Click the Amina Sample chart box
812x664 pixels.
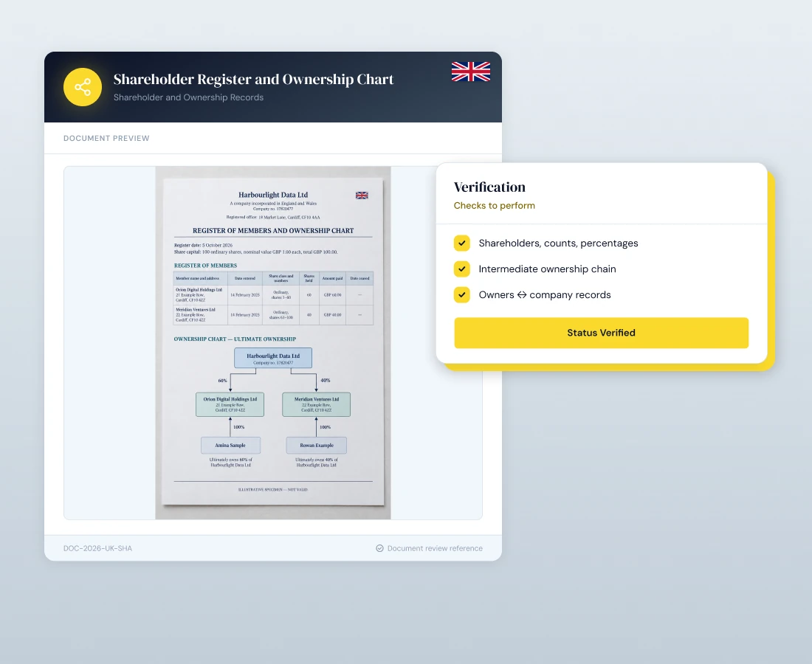coord(230,445)
